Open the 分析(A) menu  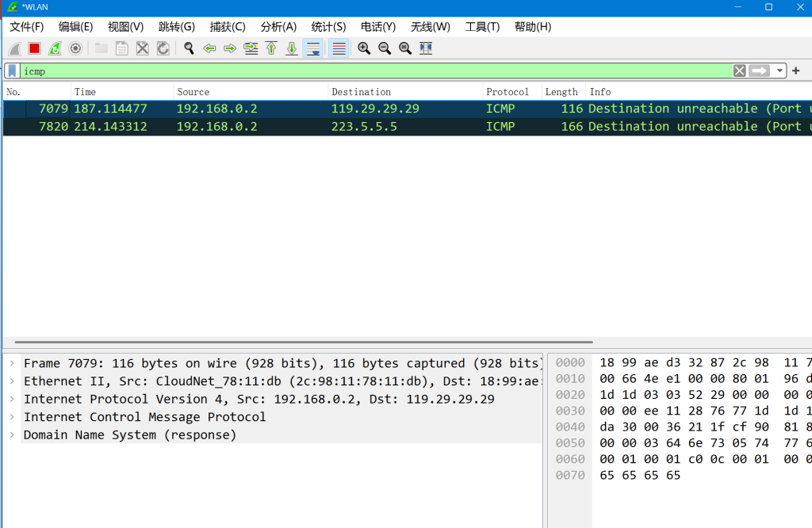tap(278, 27)
